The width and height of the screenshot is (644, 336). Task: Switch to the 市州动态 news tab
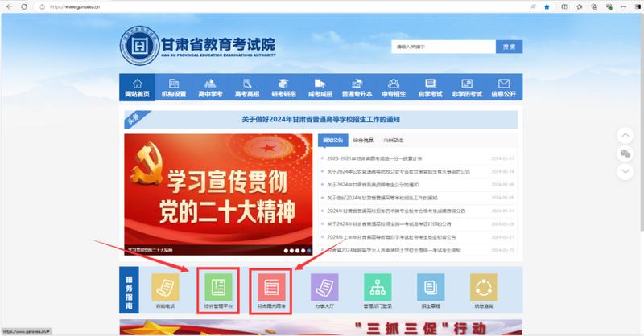pos(394,140)
